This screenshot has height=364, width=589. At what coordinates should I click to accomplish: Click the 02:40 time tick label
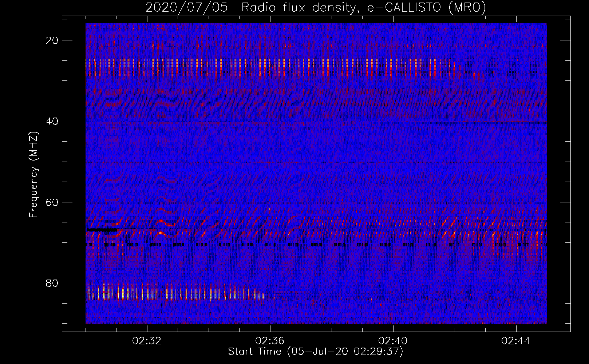click(x=393, y=341)
